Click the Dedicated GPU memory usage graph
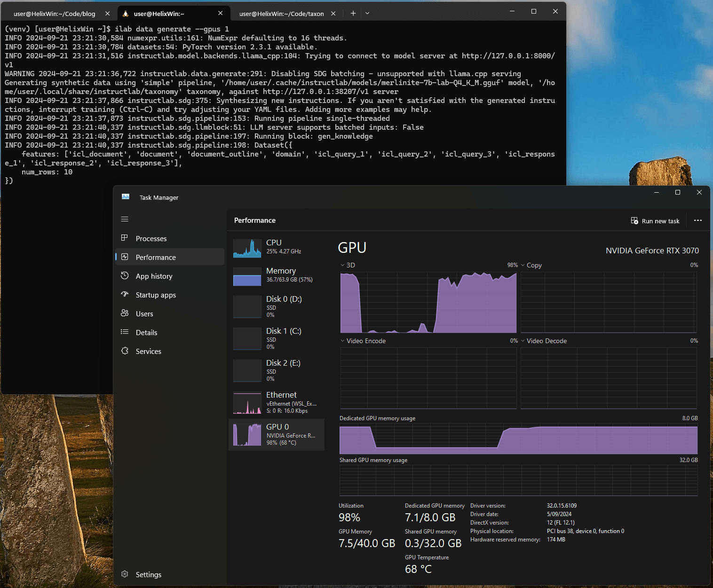Viewport: 713px width, 588px height. [517, 439]
